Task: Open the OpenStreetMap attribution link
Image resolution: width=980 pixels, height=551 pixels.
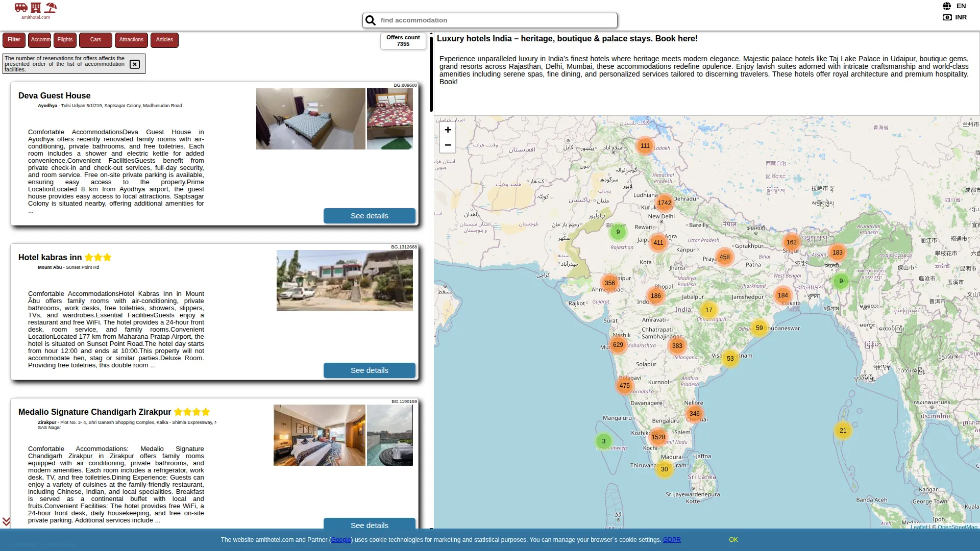Action: [x=958, y=527]
